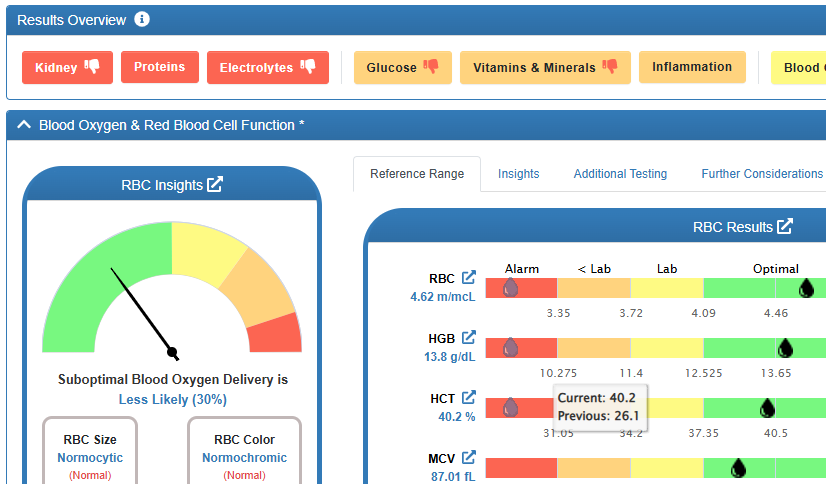
Task: Switch to the Insights tab
Action: point(518,174)
